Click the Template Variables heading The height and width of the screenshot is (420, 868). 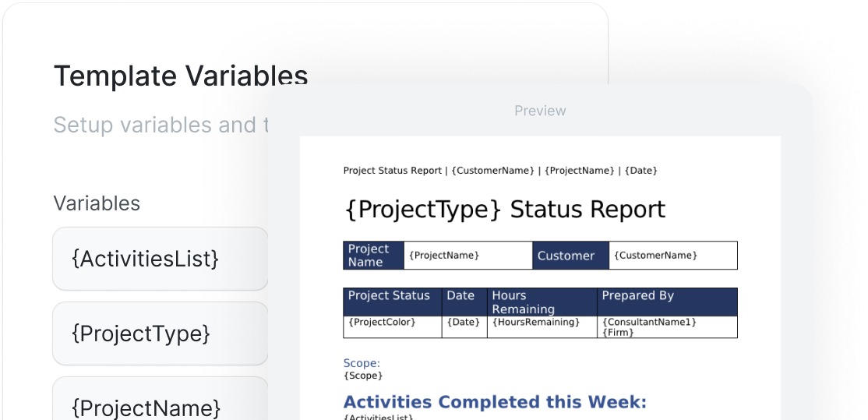[x=181, y=76]
